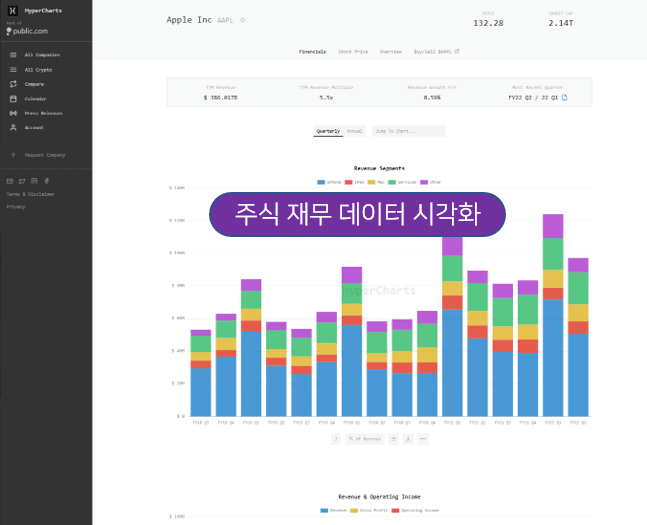Screen dimensions: 647x525
Task: Open the Account person icon
Action: point(13,128)
